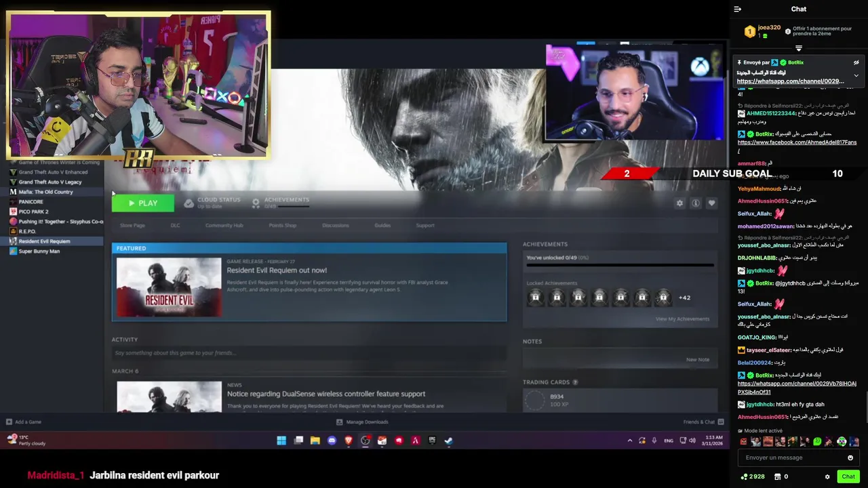
Task: Select R.E.P.O. in library list
Action: [27, 231]
